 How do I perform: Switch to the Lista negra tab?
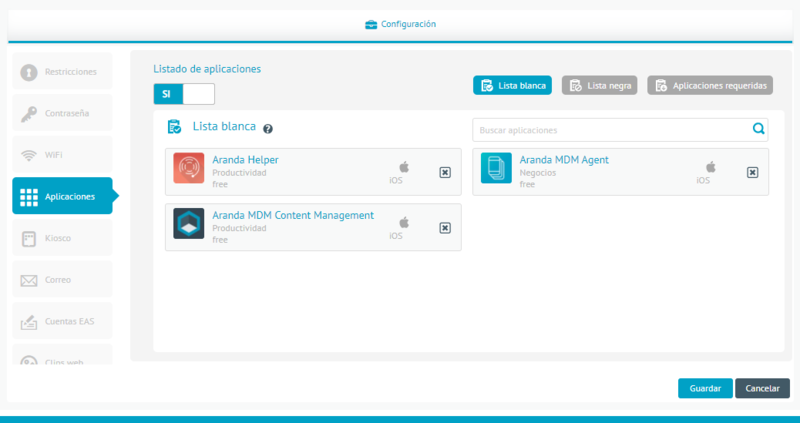pyautogui.click(x=599, y=86)
